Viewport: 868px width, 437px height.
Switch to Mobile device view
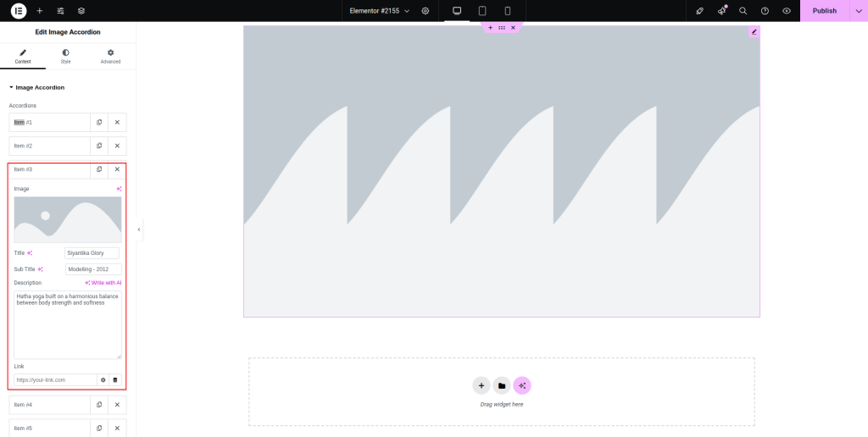click(508, 10)
